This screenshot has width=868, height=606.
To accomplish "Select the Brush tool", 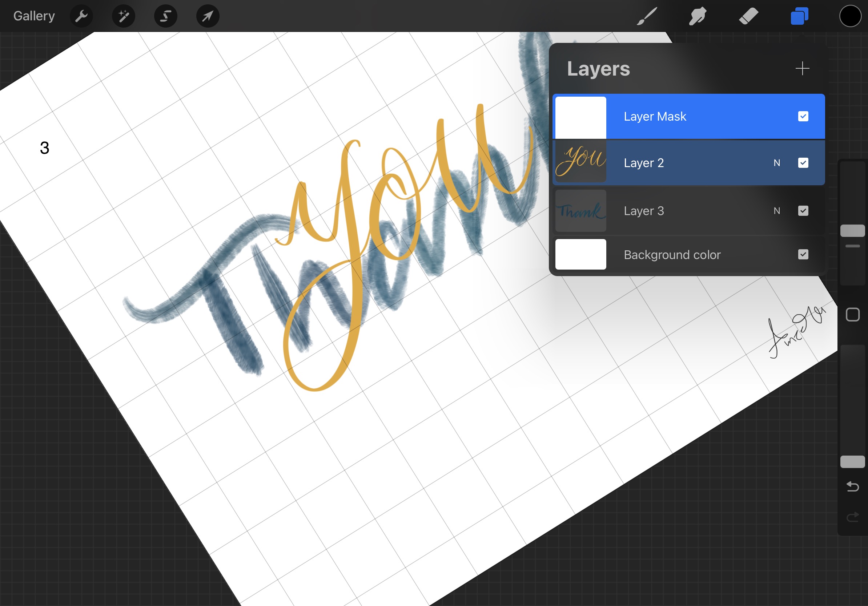I will pos(647,16).
